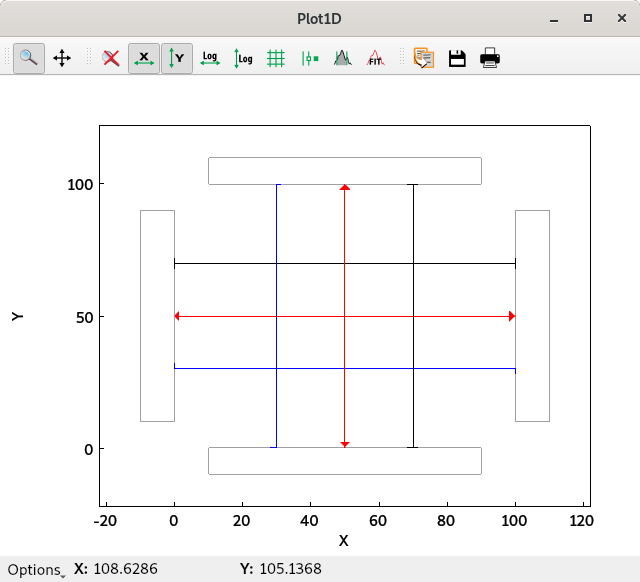
Task: Open the Options dropdown in status bar
Action: point(36,570)
